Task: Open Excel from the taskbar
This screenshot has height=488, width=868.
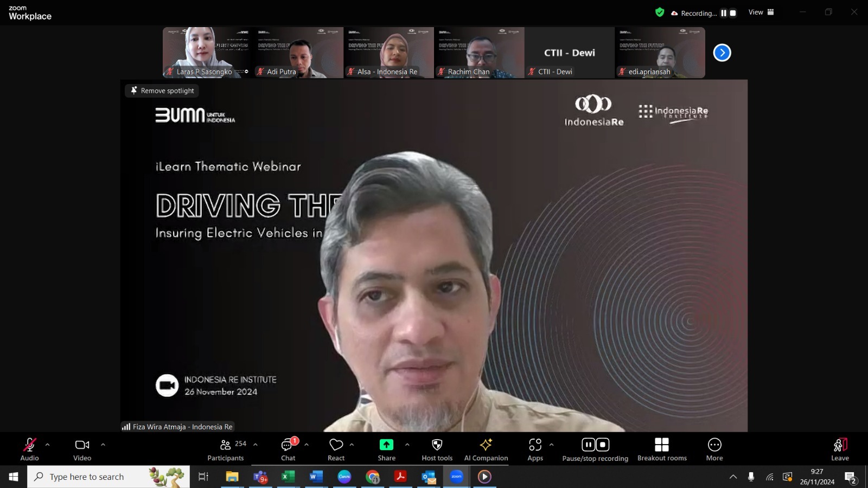Action: pyautogui.click(x=288, y=477)
